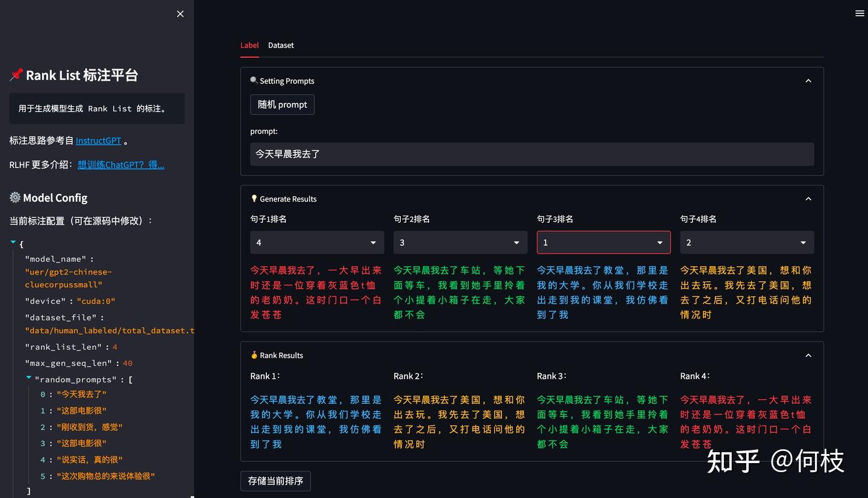868x498 pixels.
Task: Close the sidebar with the X icon
Action: click(x=180, y=14)
